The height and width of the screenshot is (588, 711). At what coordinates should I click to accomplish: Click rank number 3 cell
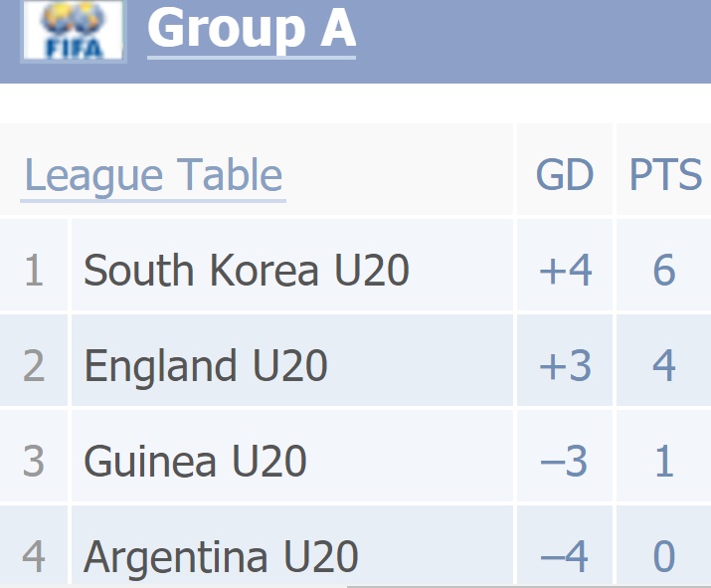(x=34, y=461)
